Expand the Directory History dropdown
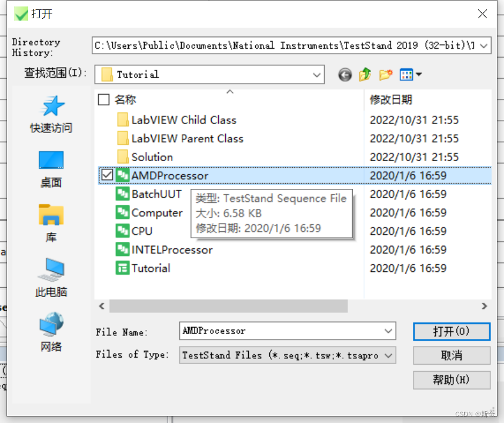 [x=484, y=46]
